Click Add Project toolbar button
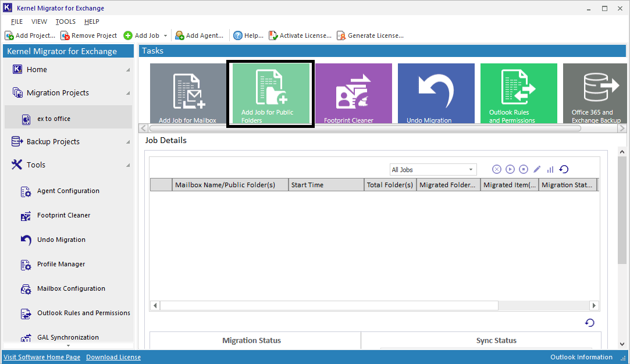 click(x=30, y=35)
